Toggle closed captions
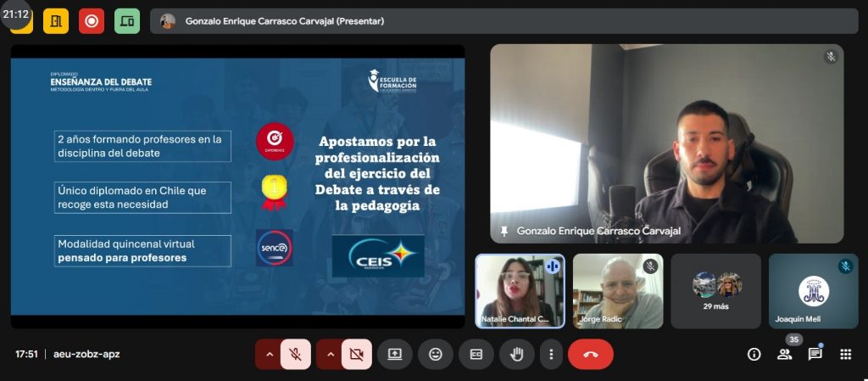 476,354
